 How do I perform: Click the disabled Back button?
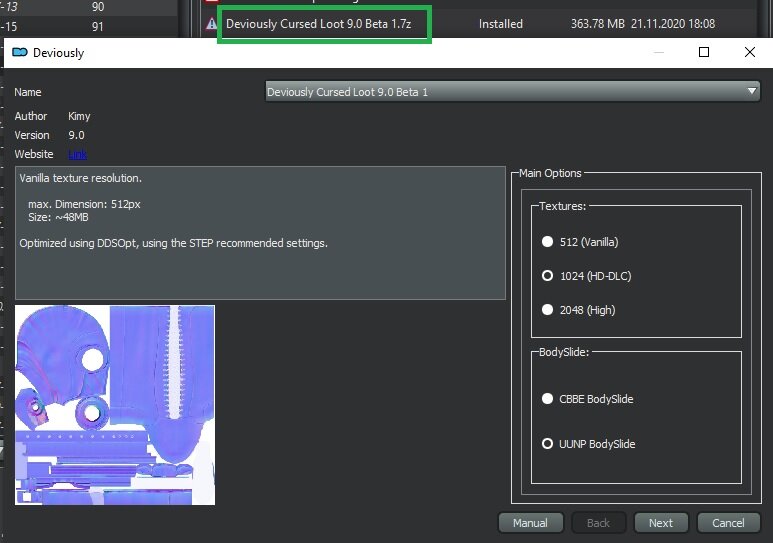(598, 523)
